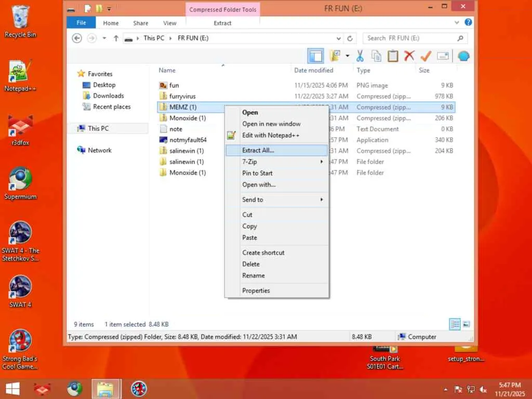
Task: Click the folder views toolbar icon
Action: [x=335, y=56]
